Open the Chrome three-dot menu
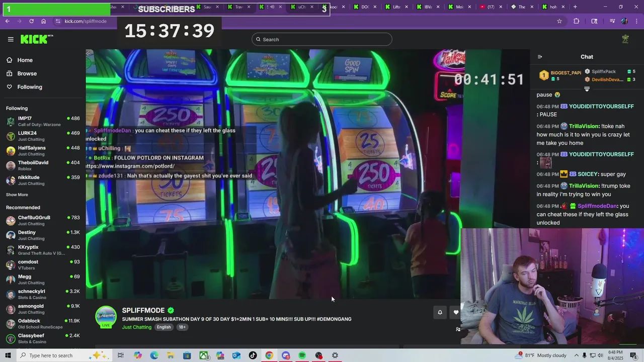The height and width of the screenshot is (362, 644). tap(636, 21)
